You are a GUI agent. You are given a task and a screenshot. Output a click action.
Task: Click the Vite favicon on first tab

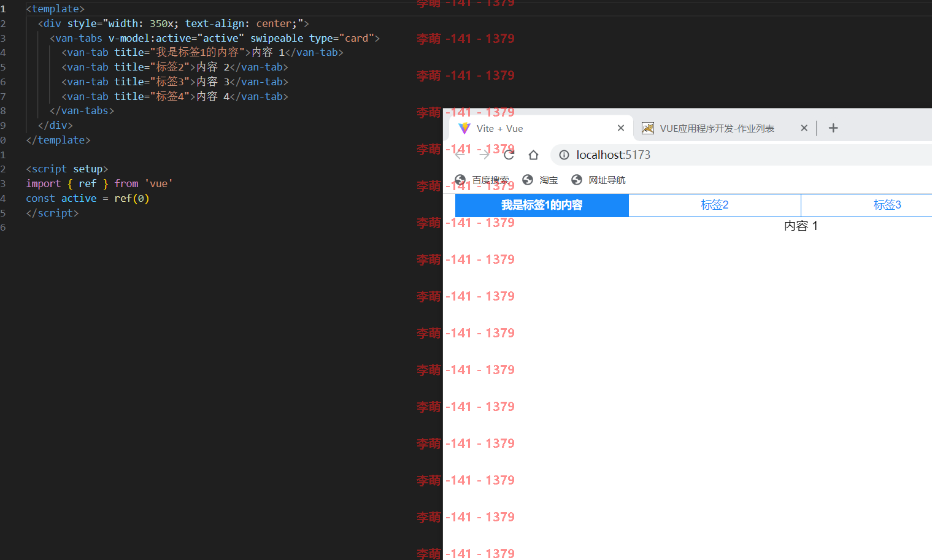point(464,128)
